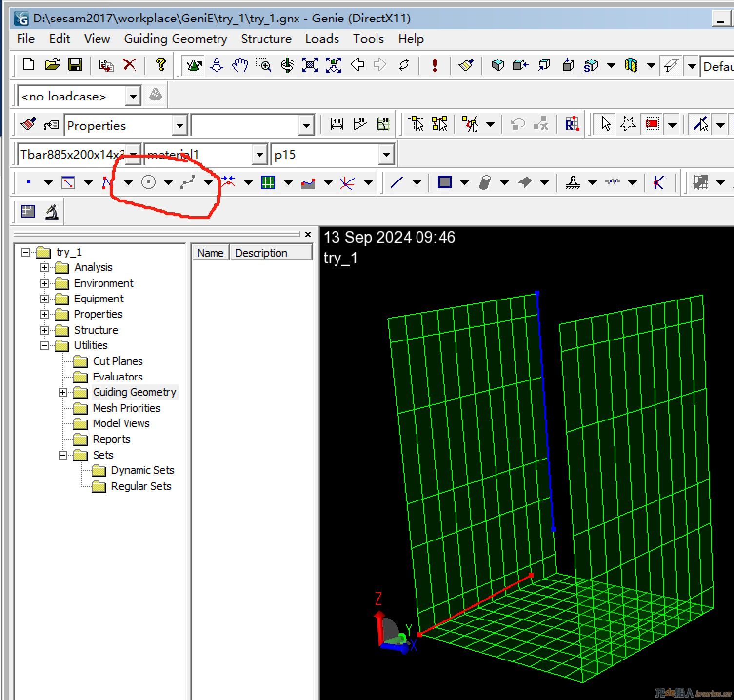Viewport: 734px width, 700px height.
Task: Expand the Analysis folder
Action: pos(44,267)
